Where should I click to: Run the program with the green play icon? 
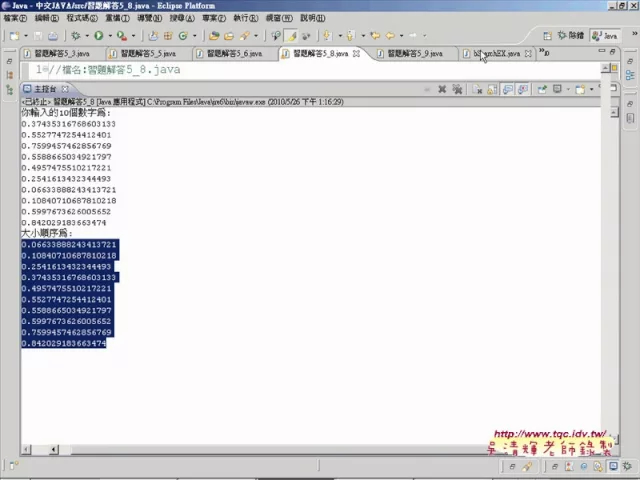pos(98,36)
